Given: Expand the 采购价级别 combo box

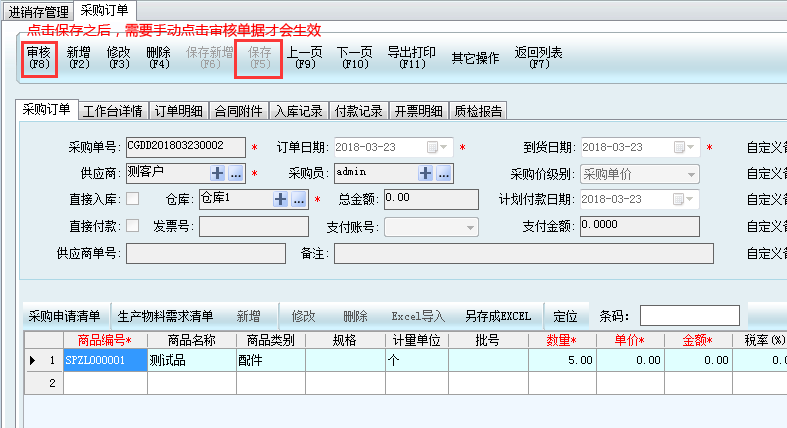Looking at the screenshot, I should pyautogui.click(x=689, y=173).
